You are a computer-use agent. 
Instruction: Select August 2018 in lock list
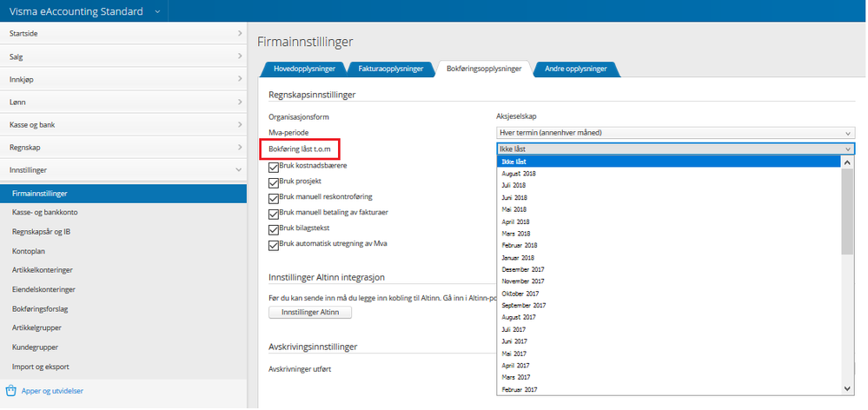pyautogui.click(x=669, y=174)
